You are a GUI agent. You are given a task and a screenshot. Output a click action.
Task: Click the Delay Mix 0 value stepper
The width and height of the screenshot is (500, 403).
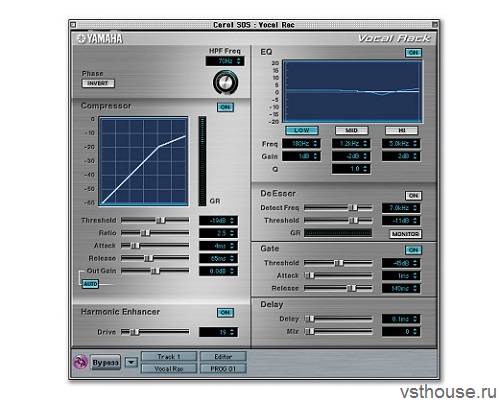click(401, 332)
